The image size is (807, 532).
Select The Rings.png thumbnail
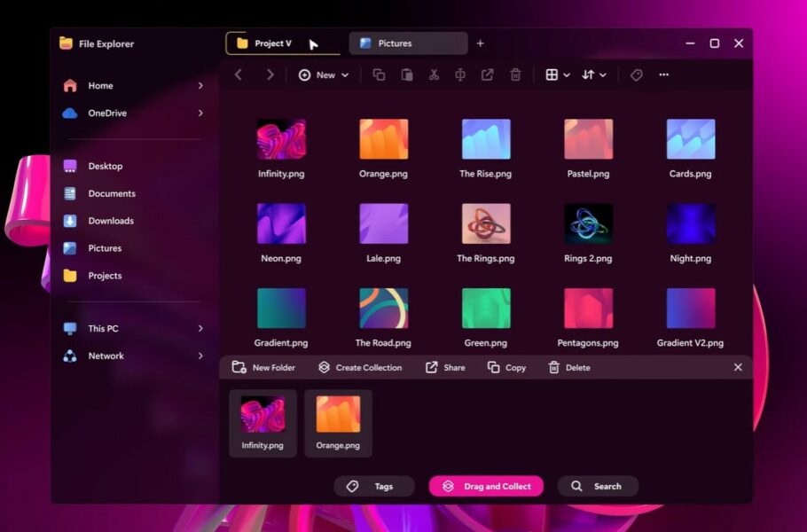[x=485, y=225]
